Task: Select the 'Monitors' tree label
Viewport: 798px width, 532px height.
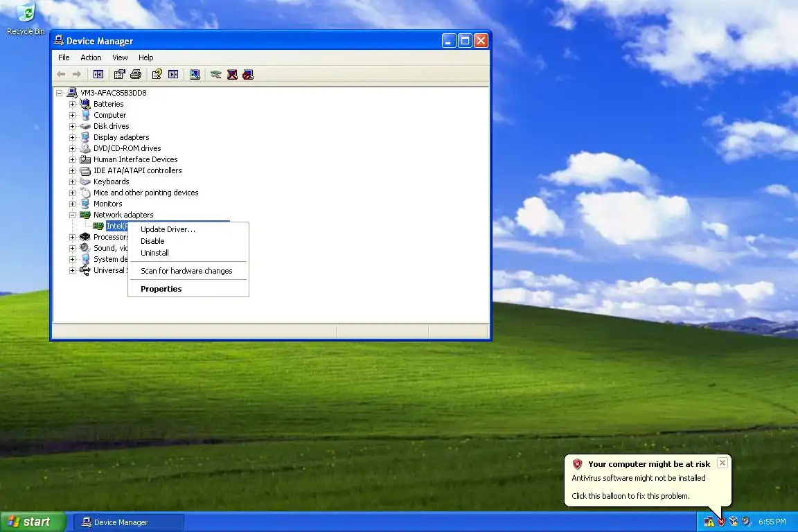Action: pos(108,204)
